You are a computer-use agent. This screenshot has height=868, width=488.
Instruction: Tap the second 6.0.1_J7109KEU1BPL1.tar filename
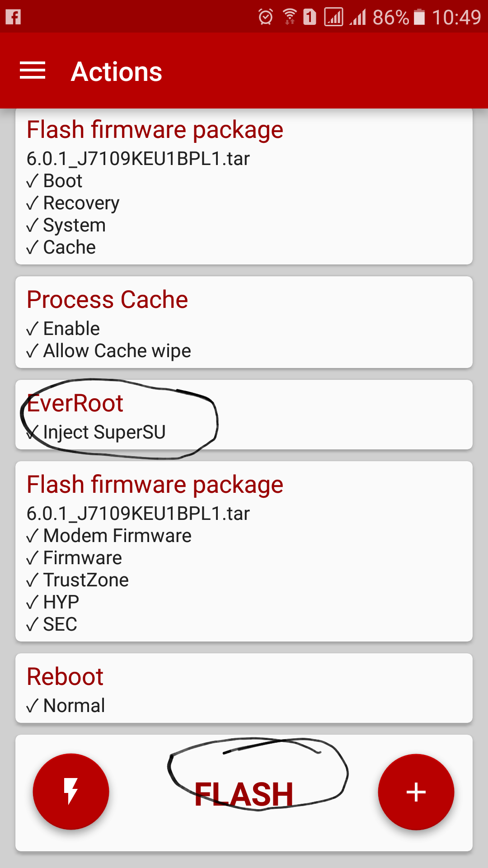[x=138, y=514]
